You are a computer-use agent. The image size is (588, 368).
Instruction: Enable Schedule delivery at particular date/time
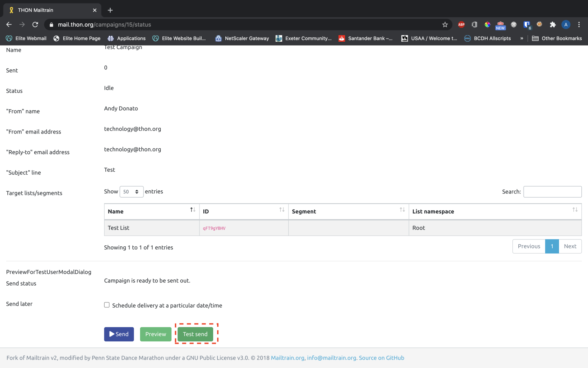tap(107, 305)
